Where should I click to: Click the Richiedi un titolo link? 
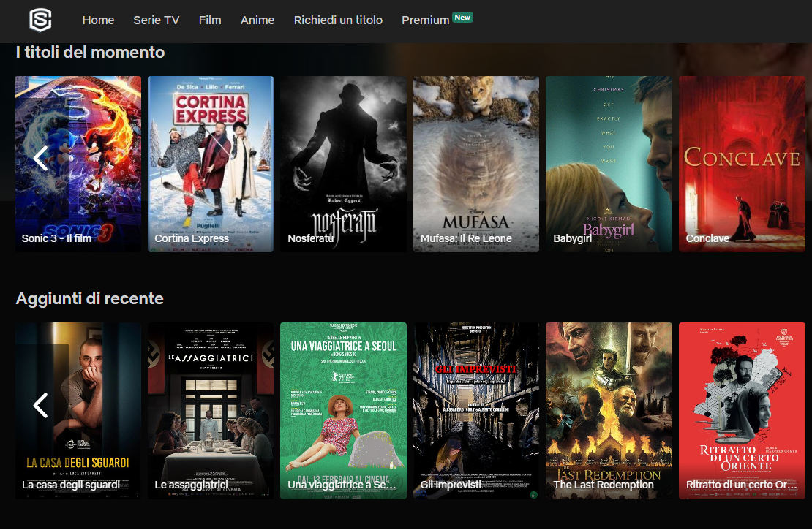tap(338, 20)
